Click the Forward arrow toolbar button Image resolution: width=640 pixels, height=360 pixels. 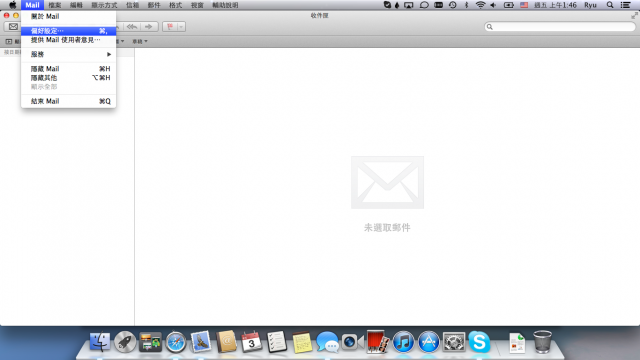click(x=149, y=27)
